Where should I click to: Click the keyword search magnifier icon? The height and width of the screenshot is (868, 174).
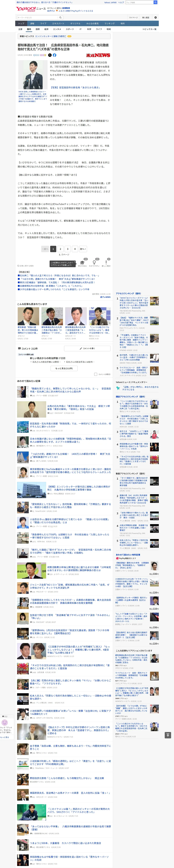pyautogui.click(x=60, y=18)
